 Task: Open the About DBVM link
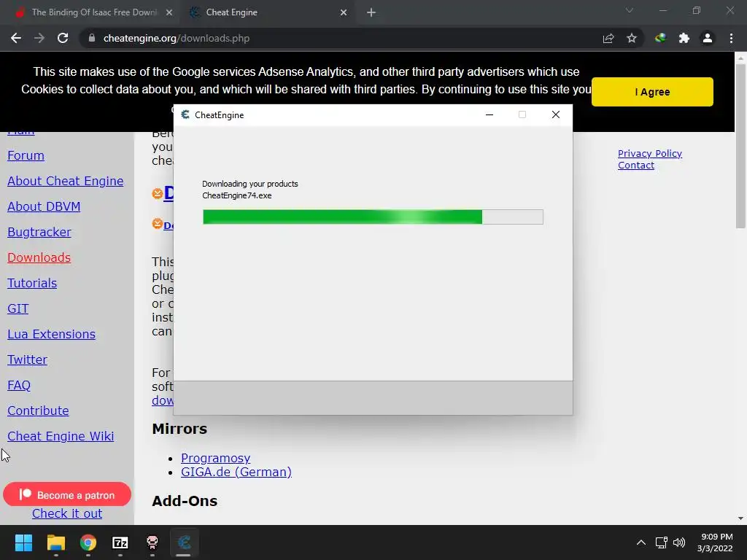coord(44,206)
